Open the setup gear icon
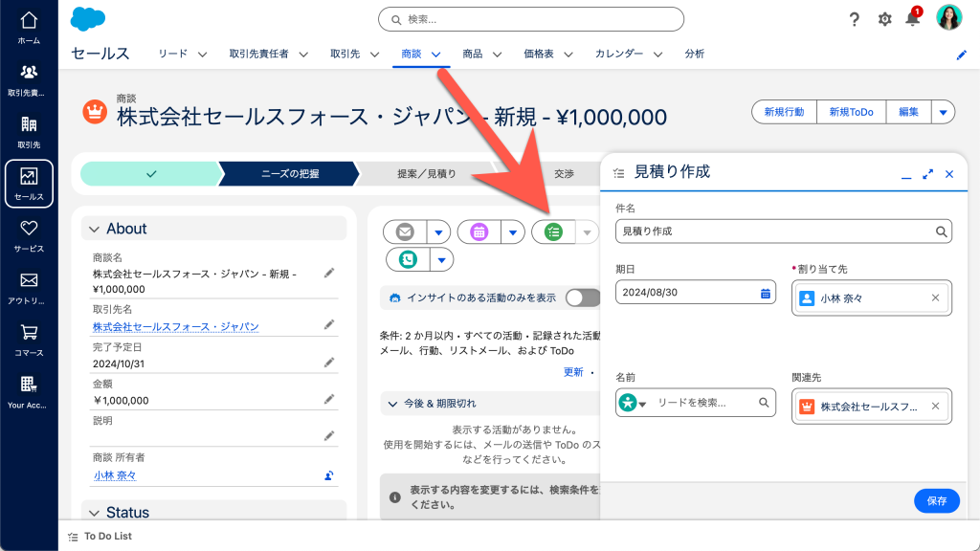980x551 pixels. (884, 19)
